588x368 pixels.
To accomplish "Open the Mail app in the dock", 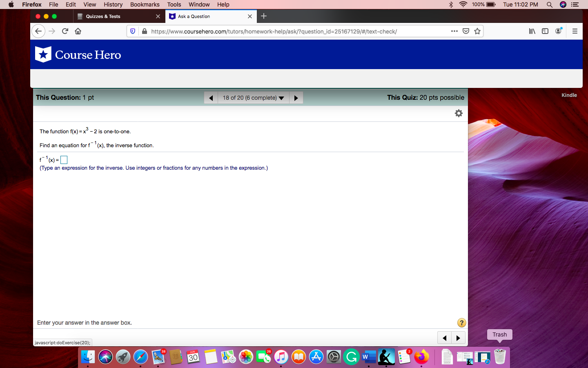I will coord(158,357).
